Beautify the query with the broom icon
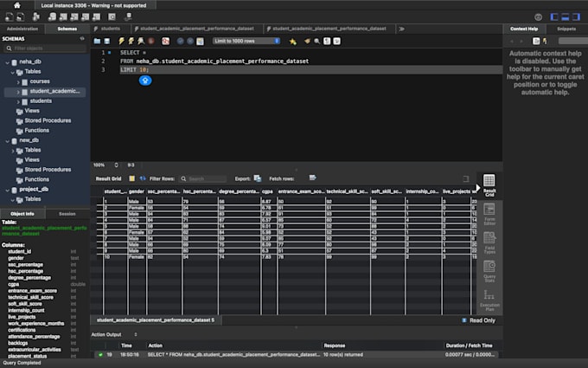The width and height of the screenshot is (588, 368). point(307,41)
